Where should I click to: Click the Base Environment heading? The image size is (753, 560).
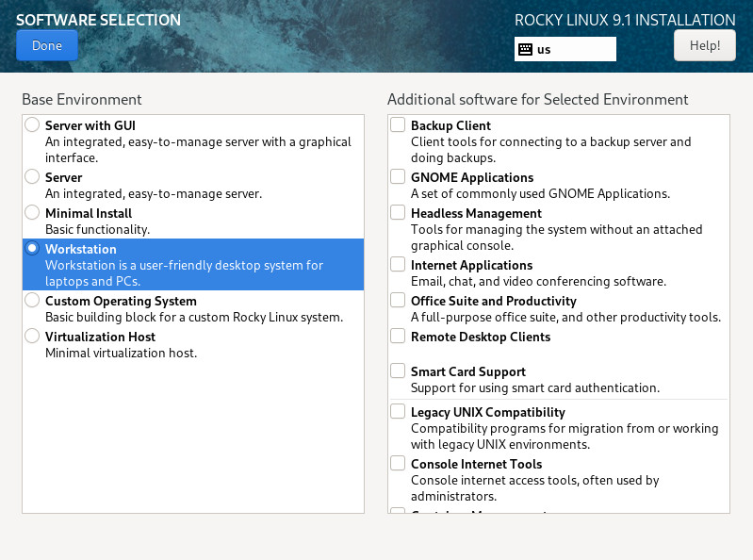coord(82,99)
